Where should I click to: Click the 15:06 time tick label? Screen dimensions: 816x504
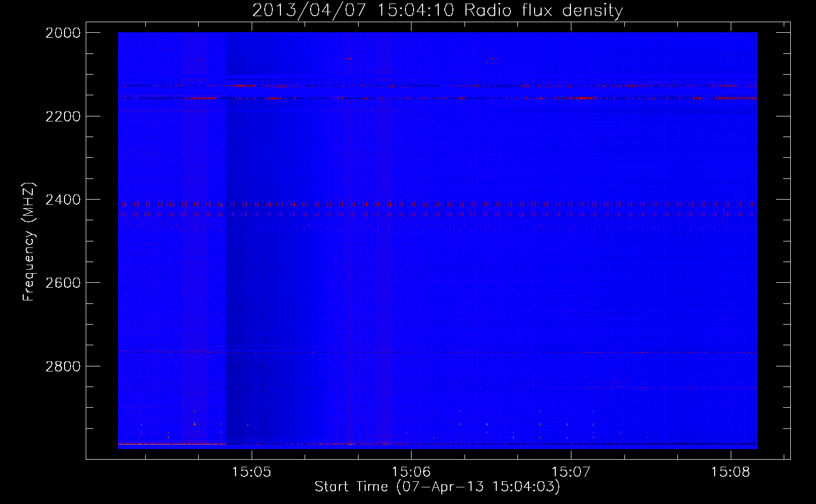pos(411,472)
